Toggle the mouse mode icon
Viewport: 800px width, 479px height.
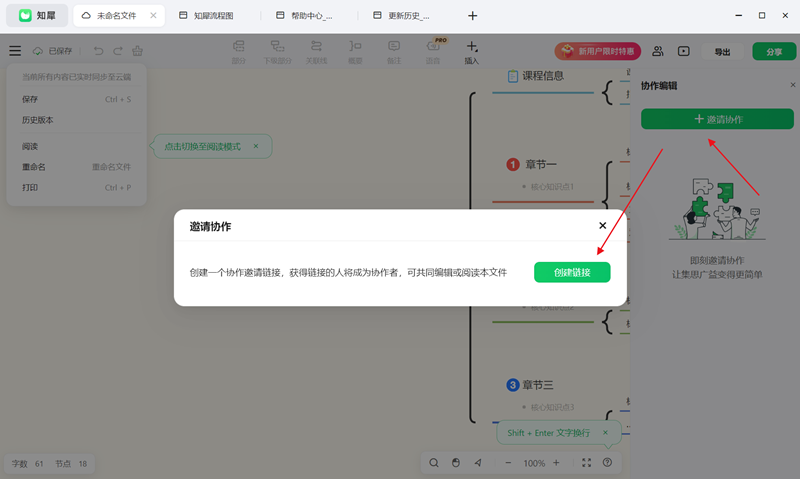click(456, 463)
